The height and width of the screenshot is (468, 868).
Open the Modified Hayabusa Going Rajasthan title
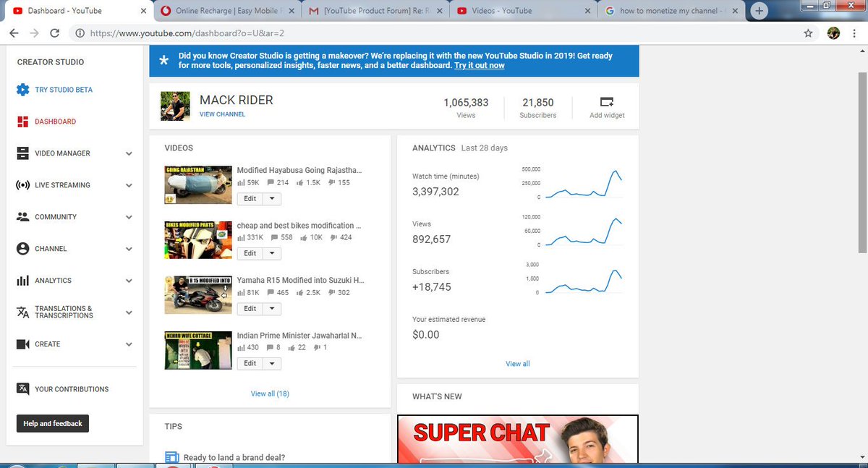pos(299,171)
